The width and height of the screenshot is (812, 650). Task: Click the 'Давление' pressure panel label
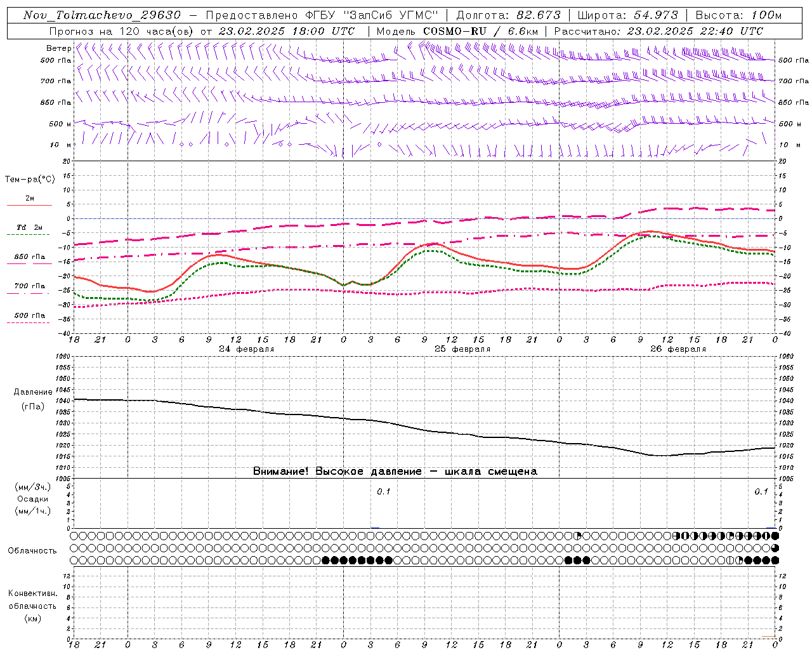pos(32,392)
